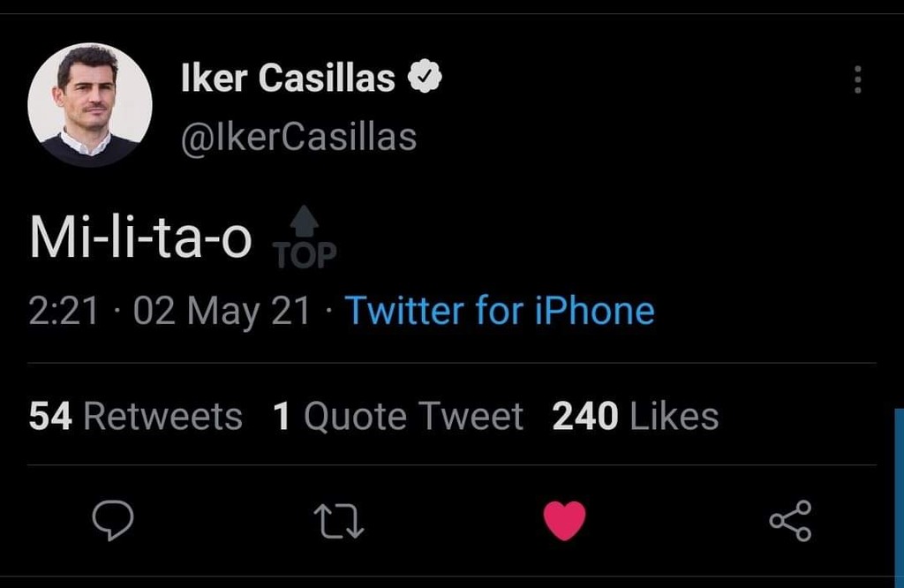Click the 2:21 tweet time
904x588 pixels.
click(63, 311)
